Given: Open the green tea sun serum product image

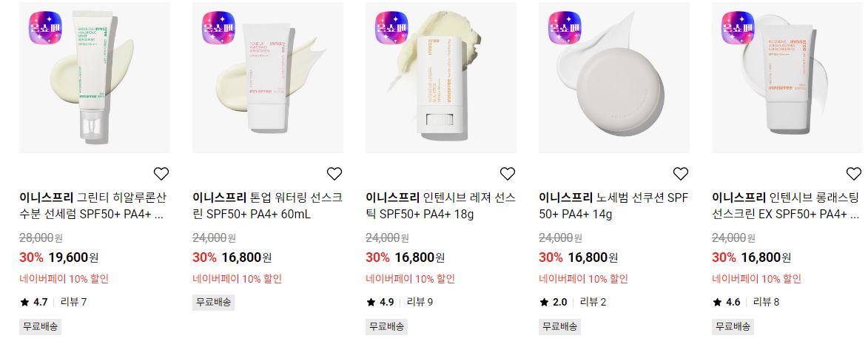Looking at the screenshot, I should [95, 78].
